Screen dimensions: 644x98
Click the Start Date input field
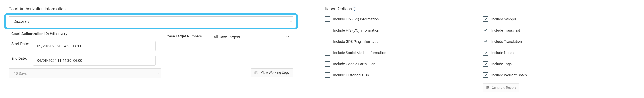coord(94,46)
